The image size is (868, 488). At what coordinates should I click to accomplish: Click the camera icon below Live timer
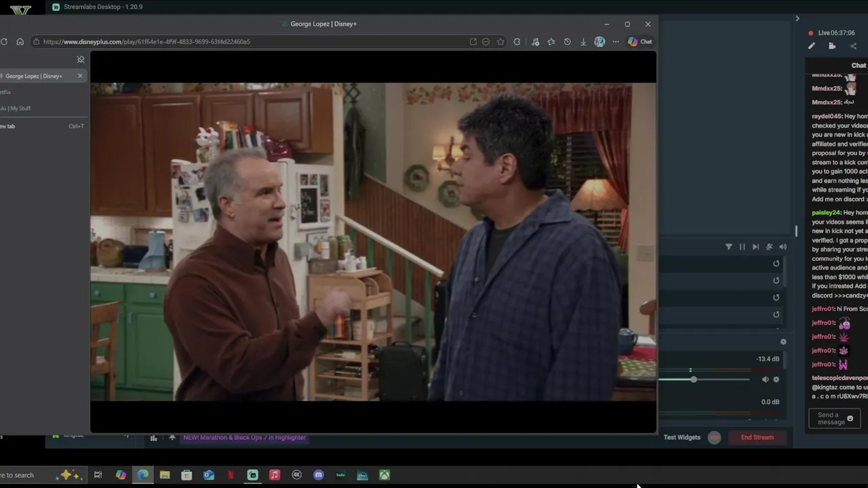(x=832, y=46)
